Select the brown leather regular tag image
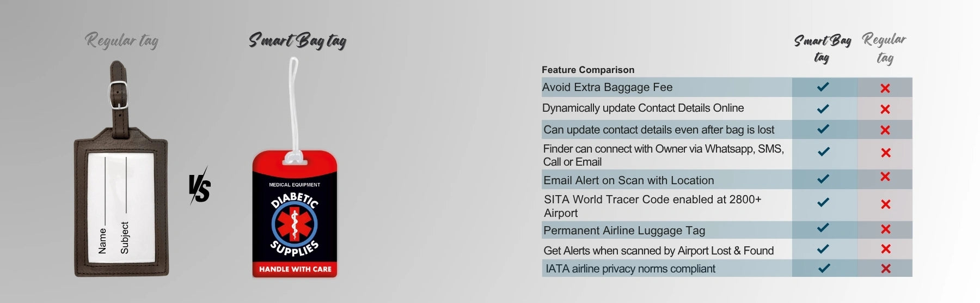 click(x=121, y=169)
